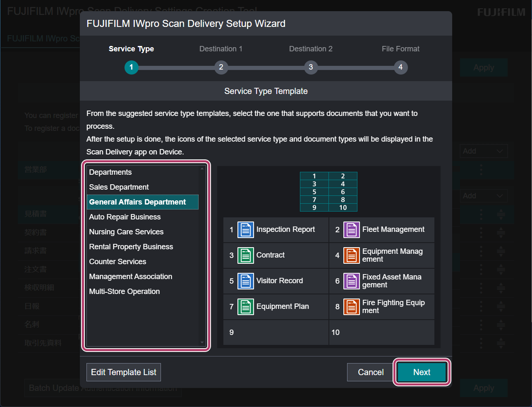Open the three-dot menu for the 名刺 row

(481, 324)
